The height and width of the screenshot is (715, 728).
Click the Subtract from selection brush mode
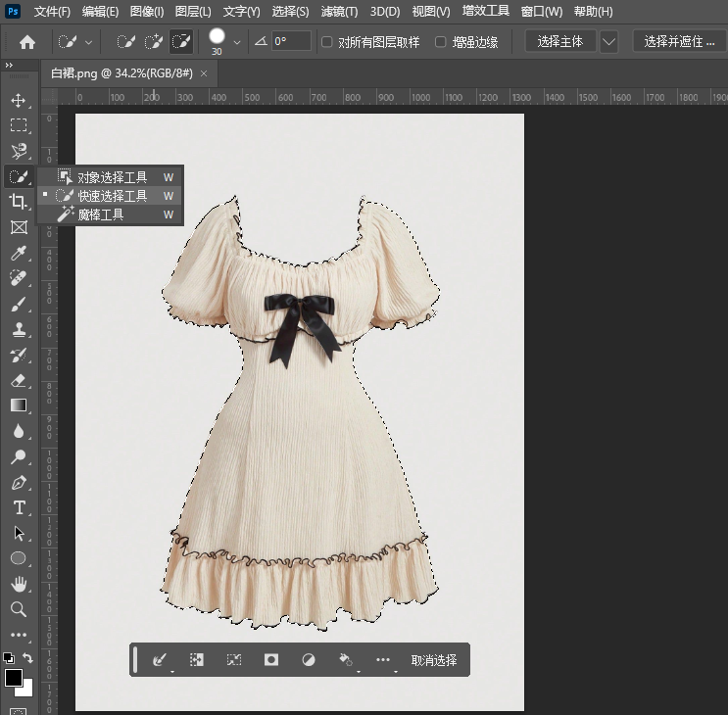tap(181, 42)
